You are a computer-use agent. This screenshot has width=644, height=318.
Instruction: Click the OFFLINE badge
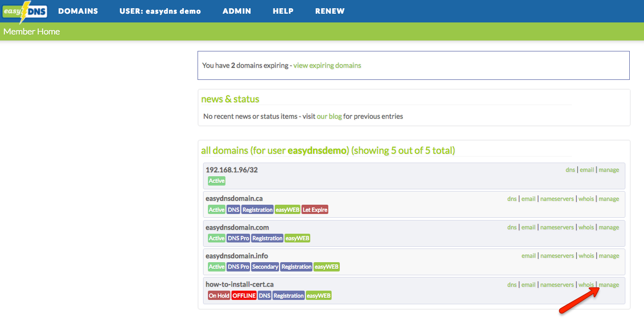[x=244, y=296]
